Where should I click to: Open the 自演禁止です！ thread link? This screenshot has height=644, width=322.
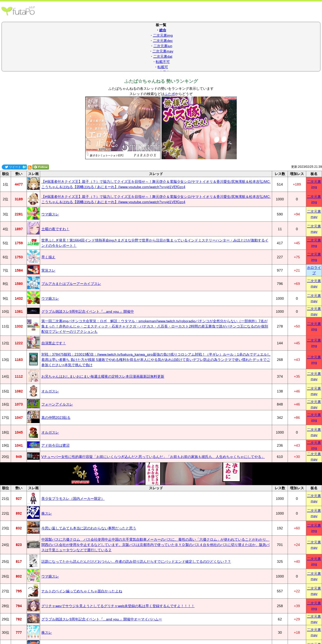coord(54,343)
